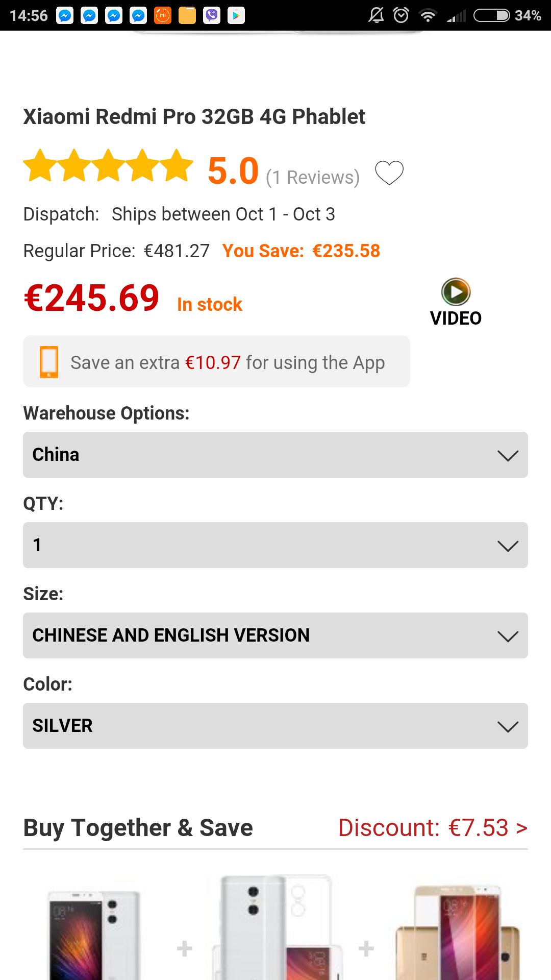551x980 pixels.
Task: Tap the five-star rating
Action: coord(108,166)
